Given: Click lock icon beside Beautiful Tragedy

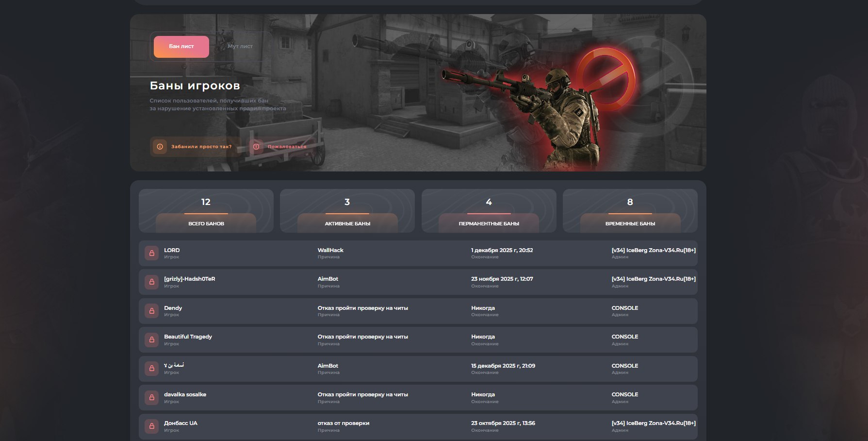Looking at the screenshot, I should point(151,339).
